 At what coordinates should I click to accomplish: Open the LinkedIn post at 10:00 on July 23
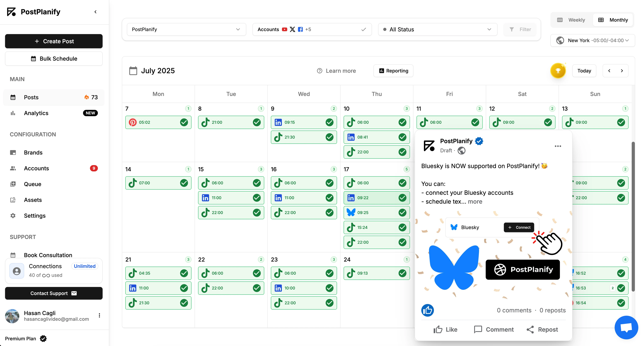pos(304,288)
